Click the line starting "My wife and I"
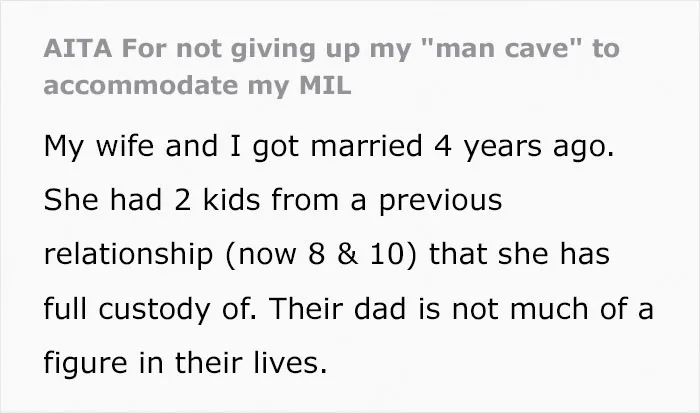700x413 pixels. (x=329, y=146)
